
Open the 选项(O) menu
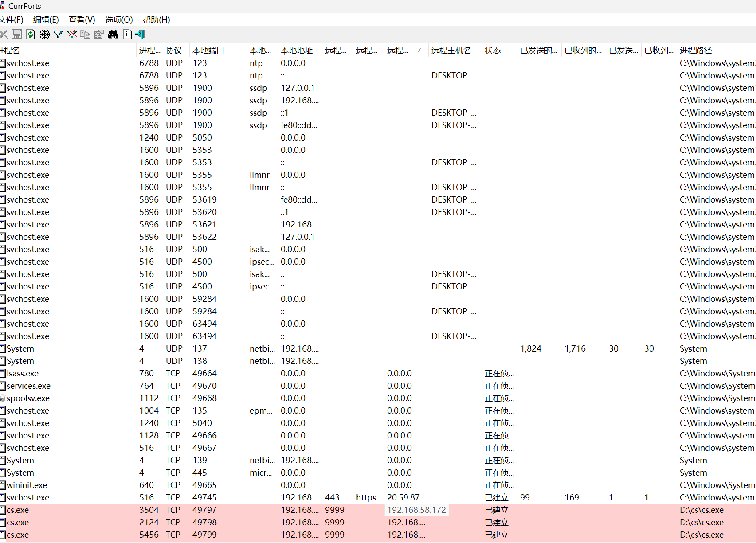point(119,20)
